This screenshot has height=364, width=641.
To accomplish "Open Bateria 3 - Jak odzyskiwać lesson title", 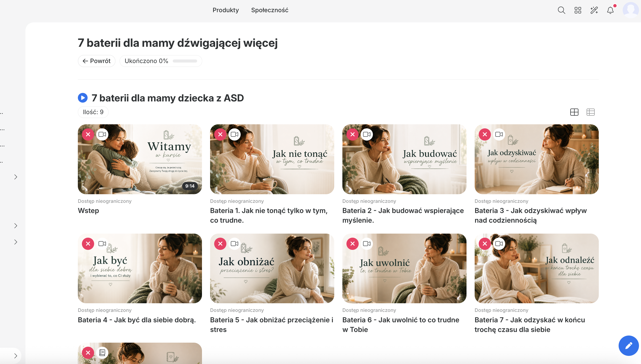I will coord(531,216).
